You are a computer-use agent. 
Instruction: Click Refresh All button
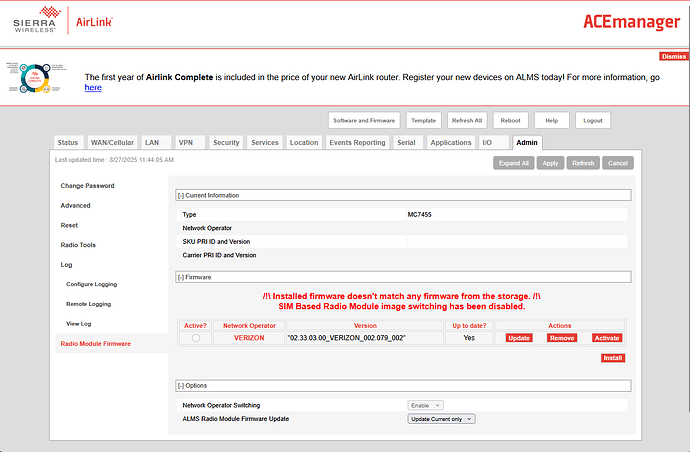(467, 120)
